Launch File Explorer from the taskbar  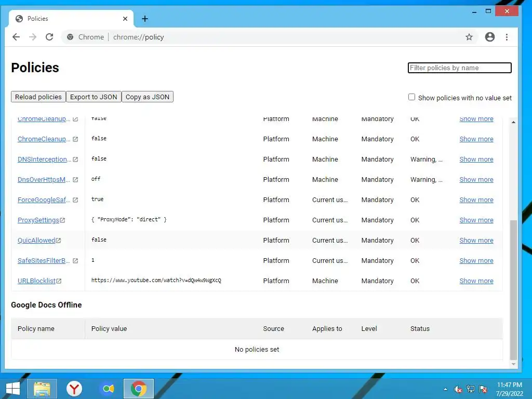point(42,389)
